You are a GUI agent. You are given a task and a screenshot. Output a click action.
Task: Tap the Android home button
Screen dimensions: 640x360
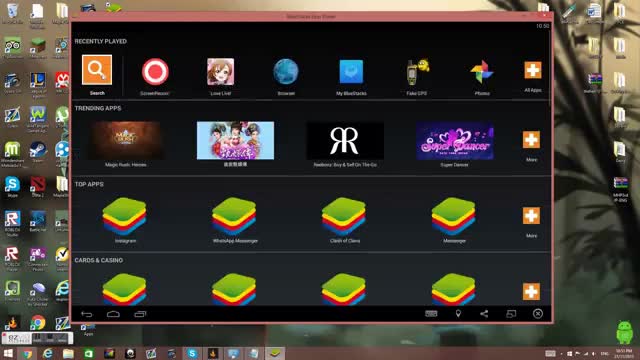(113, 314)
